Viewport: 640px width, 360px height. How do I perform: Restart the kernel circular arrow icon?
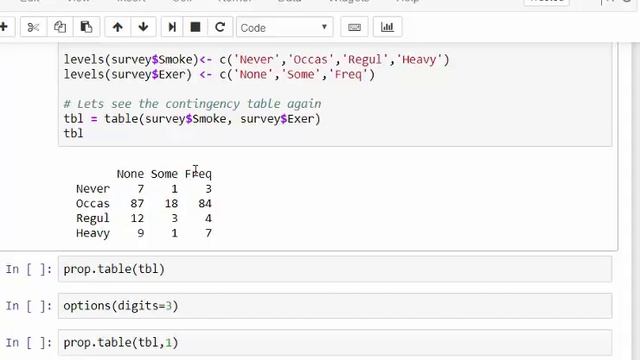(x=220, y=27)
